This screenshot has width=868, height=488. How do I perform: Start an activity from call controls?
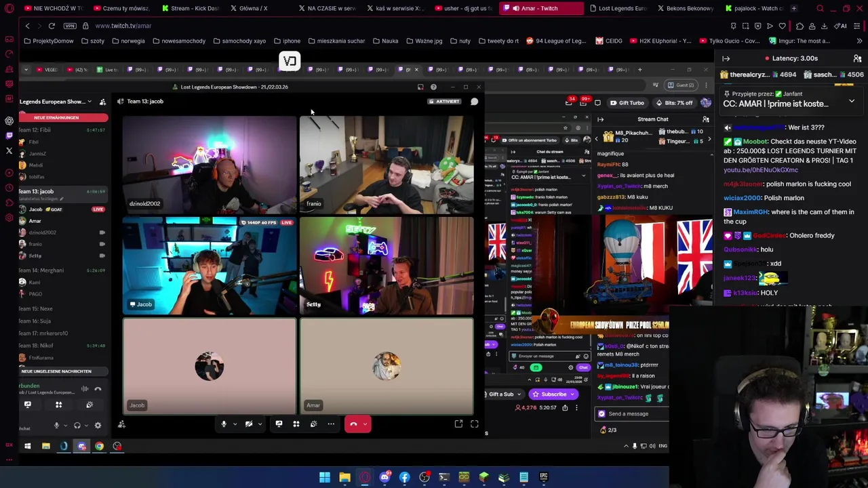296,424
